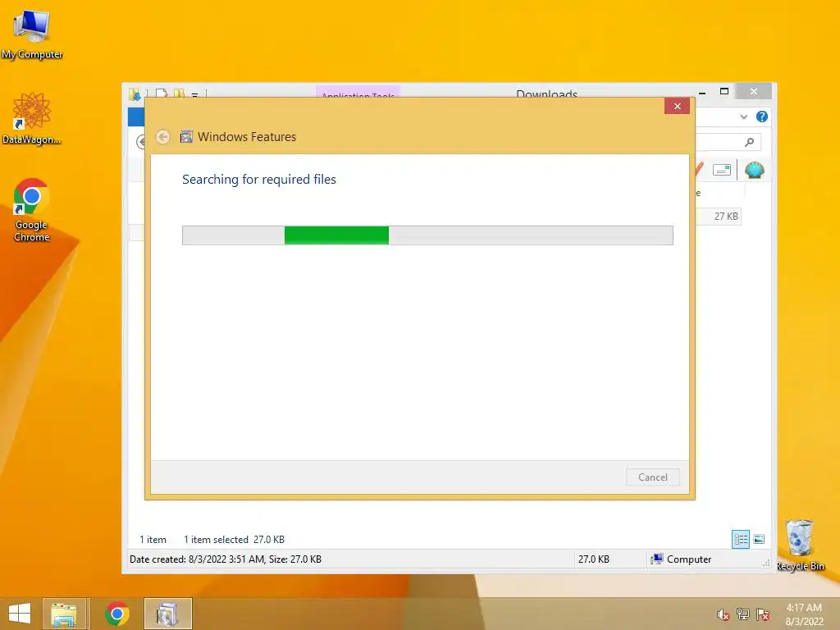Click the shell icon in Downloads toolbar
The height and width of the screenshot is (630, 840).
tap(755, 171)
